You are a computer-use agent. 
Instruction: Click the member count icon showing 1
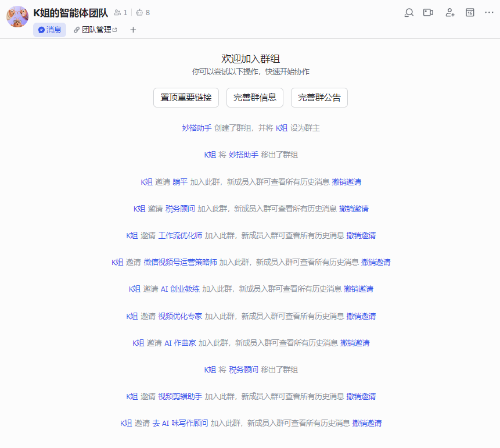pos(117,12)
